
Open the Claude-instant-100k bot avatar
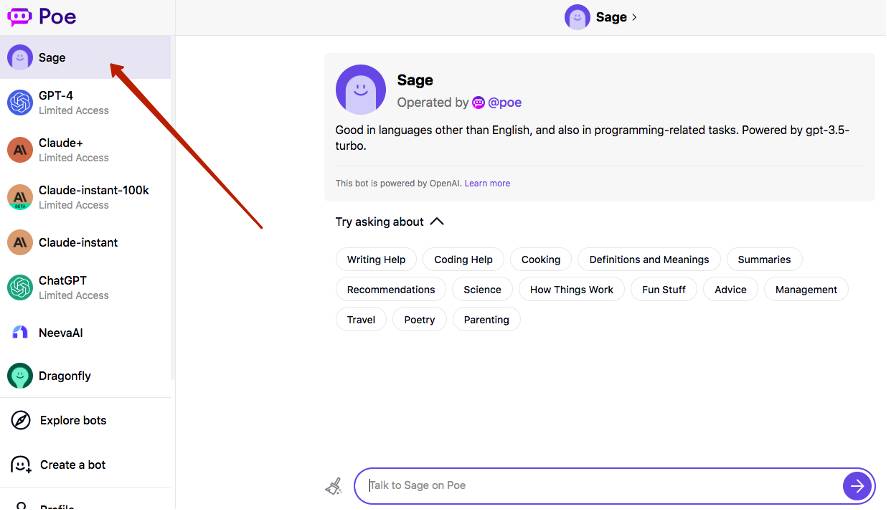click(20, 197)
